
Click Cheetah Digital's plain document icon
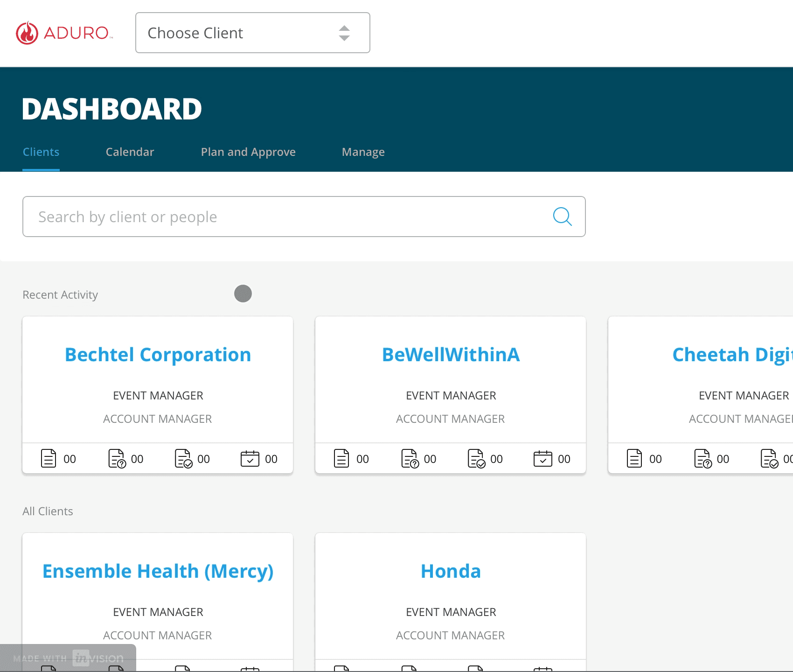point(634,458)
